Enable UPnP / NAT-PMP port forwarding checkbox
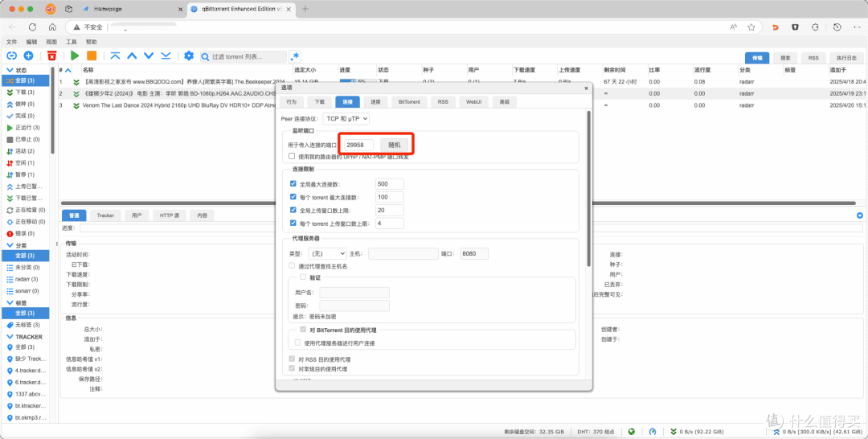The width and height of the screenshot is (868, 439). (292, 157)
